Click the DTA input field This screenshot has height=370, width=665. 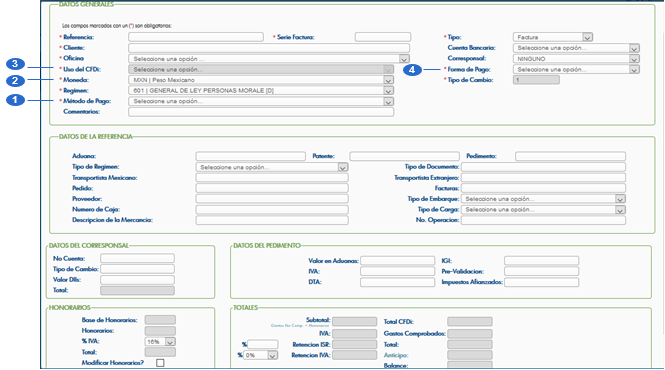[x=397, y=282]
